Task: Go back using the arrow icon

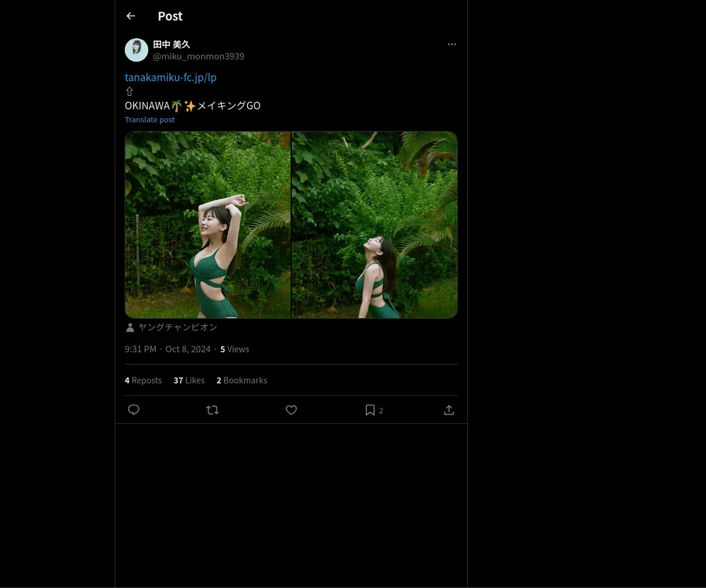Action: (131, 16)
